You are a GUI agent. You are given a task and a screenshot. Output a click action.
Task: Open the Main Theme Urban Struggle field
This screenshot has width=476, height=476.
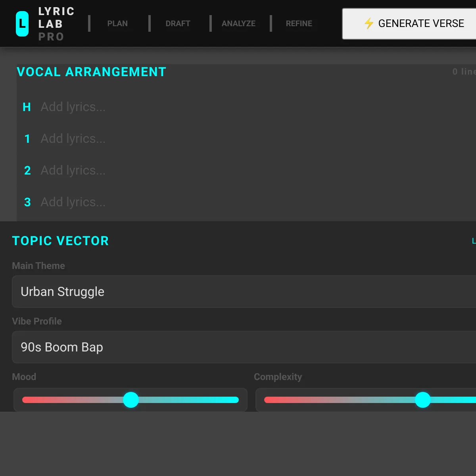pos(244,292)
